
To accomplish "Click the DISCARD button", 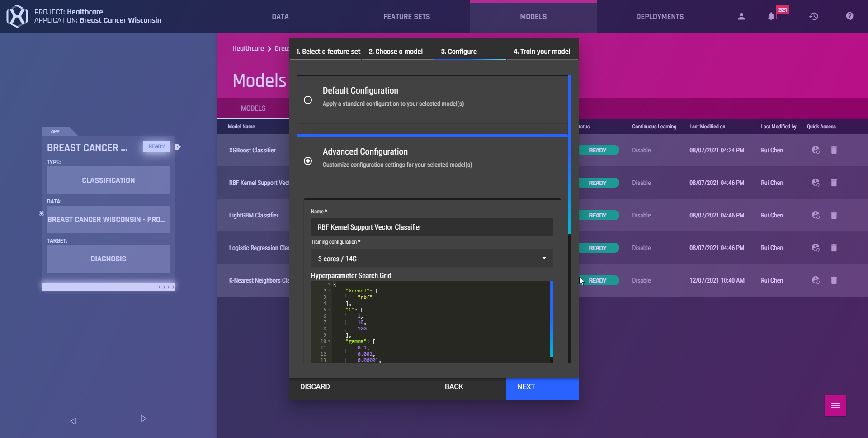I will (315, 387).
